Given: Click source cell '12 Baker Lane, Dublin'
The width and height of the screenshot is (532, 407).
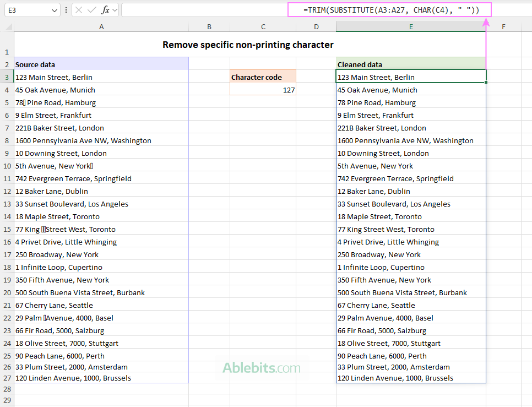Looking at the screenshot, I should coord(101,190).
